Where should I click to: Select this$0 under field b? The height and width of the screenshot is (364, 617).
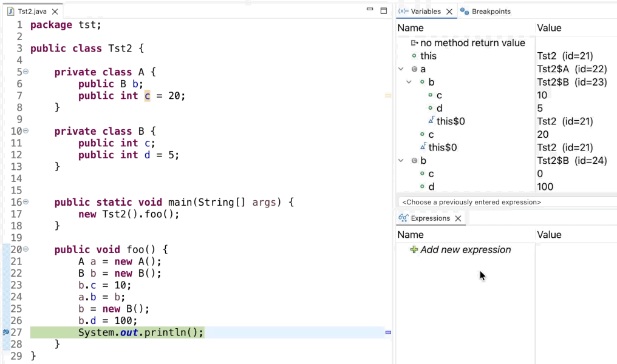coord(451,121)
